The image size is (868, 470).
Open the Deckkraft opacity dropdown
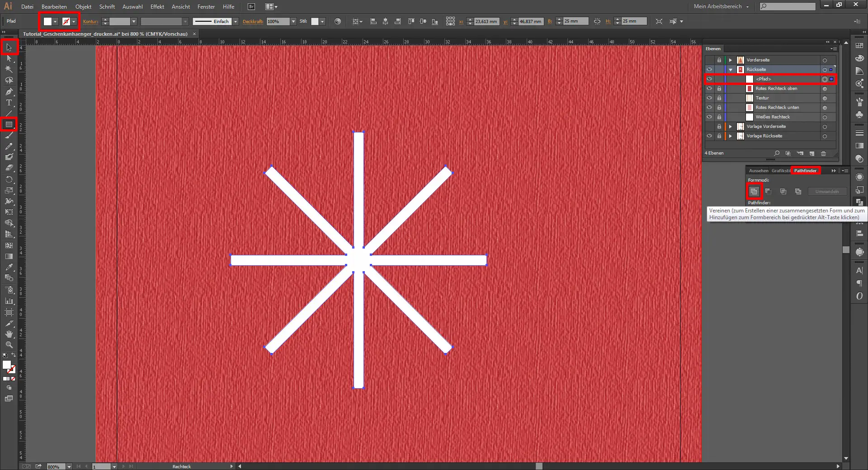tap(293, 22)
